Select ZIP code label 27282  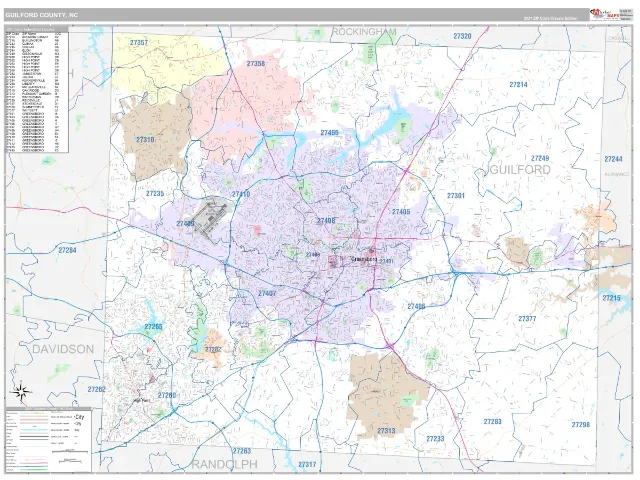(x=213, y=350)
